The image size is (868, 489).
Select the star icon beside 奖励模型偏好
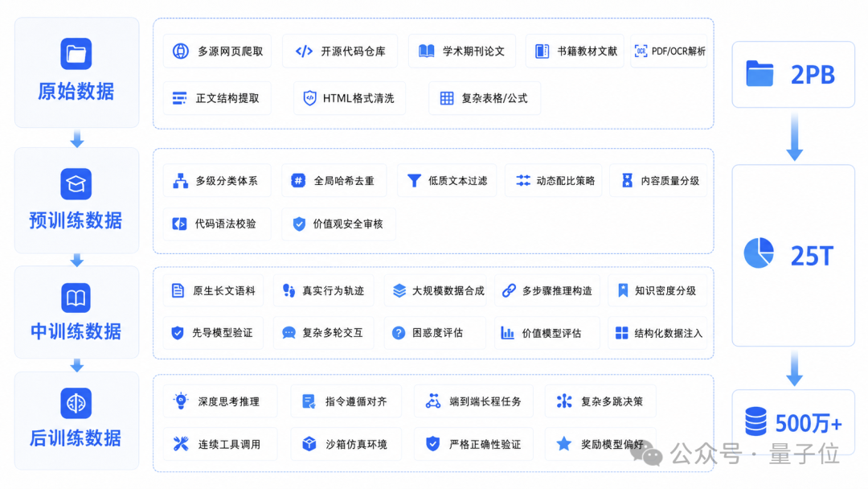pyautogui.click(x=564, y=444)
